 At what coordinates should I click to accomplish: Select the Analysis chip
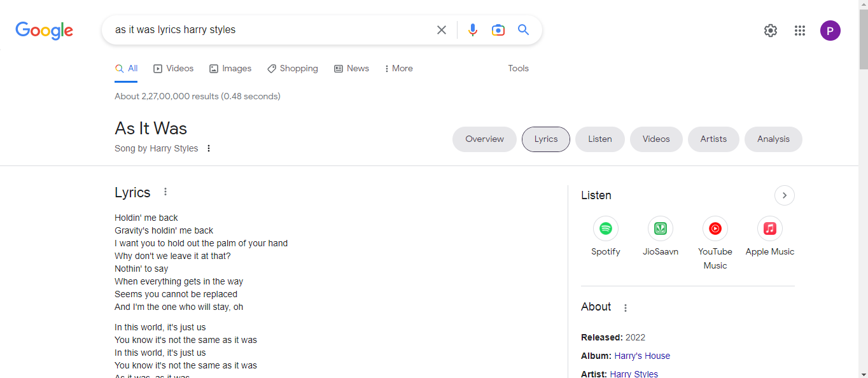(x=773, y=139)
